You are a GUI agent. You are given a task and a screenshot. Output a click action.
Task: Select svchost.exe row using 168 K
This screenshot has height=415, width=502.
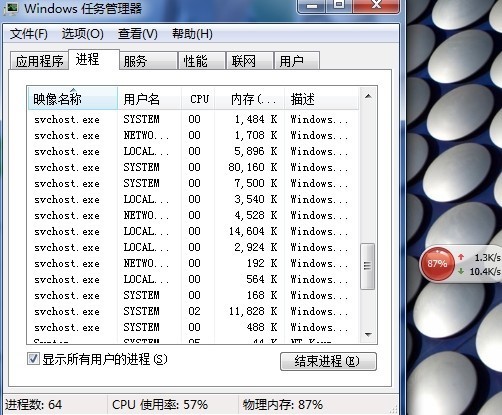pos(193,295)
